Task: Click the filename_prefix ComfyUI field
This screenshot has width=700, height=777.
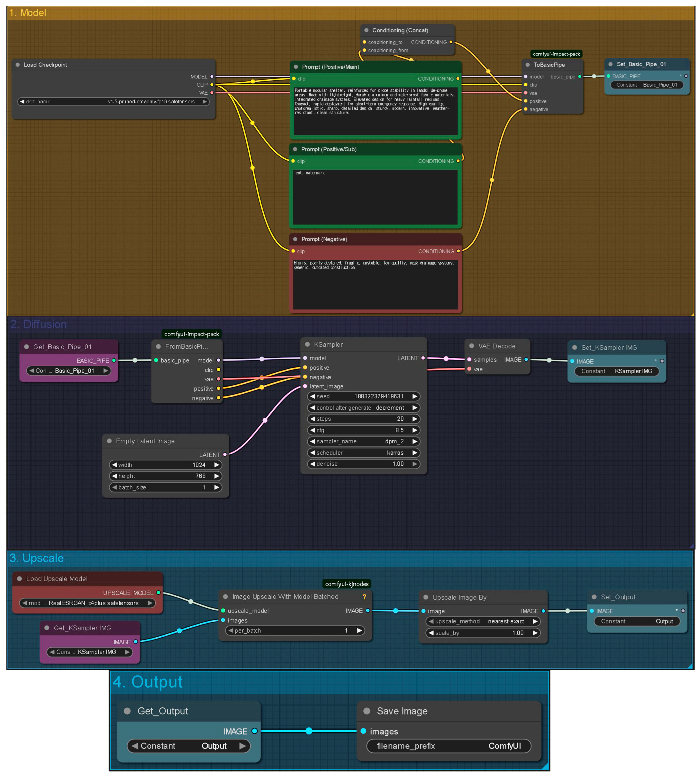Action: (x=448, y=745)
